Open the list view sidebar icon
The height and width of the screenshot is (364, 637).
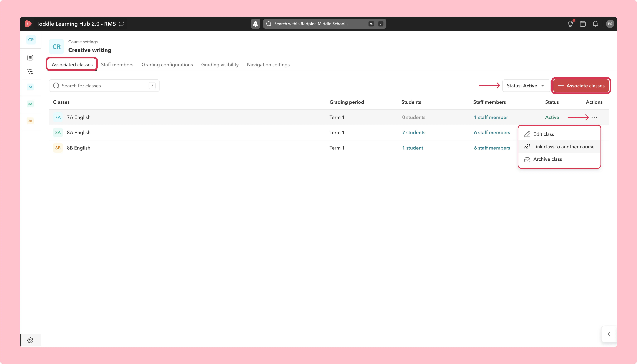tap(30, 58)
